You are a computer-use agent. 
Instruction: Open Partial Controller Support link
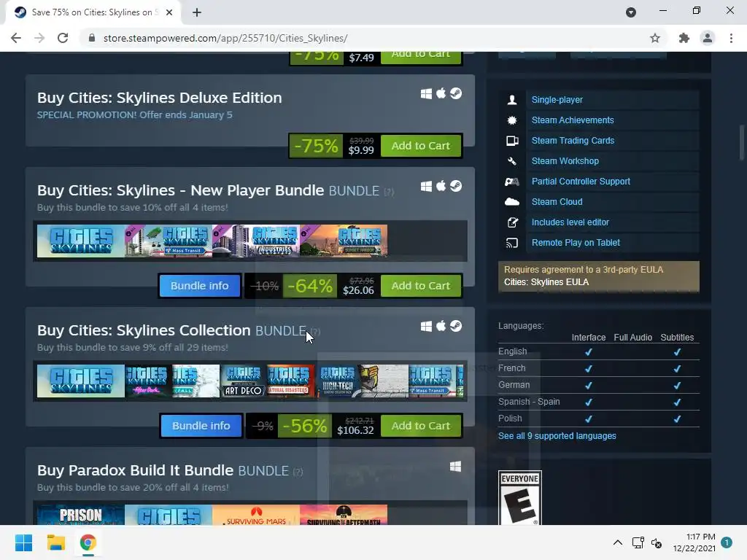[581, 182]
